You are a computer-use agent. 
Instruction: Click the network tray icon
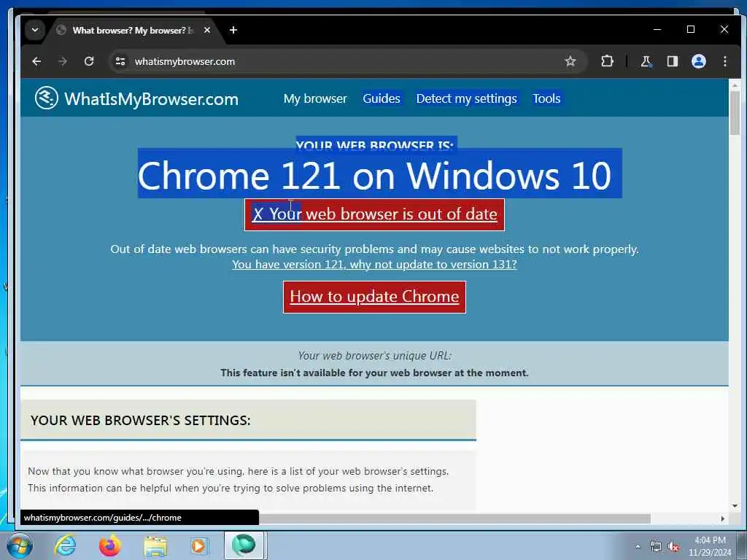pos(656,547)
